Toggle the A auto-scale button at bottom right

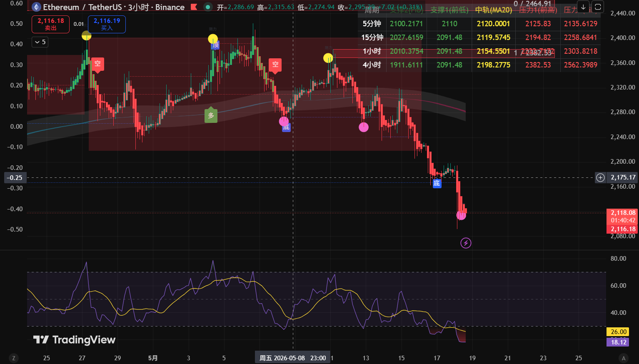point(624,358)
